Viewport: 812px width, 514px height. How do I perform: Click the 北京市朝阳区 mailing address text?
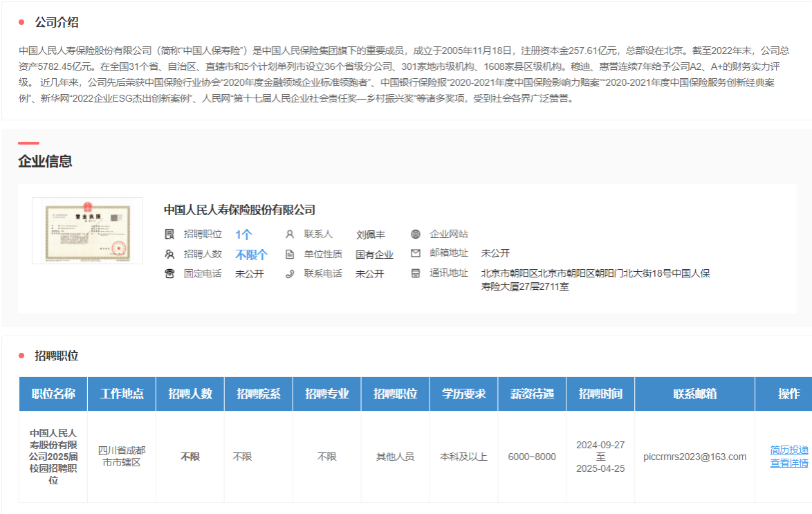[596, 279]
